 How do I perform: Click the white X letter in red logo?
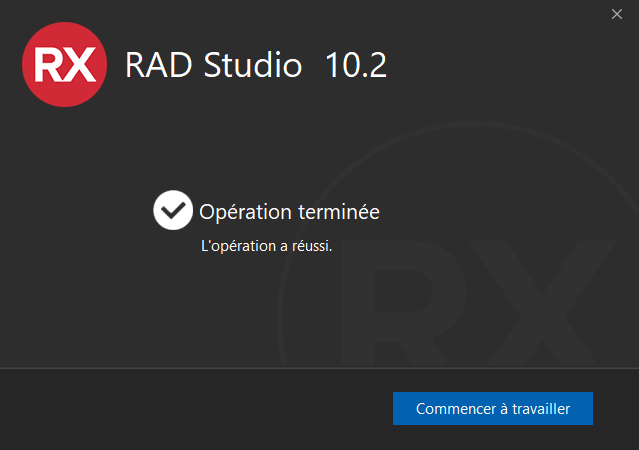(x=81, y=65)
